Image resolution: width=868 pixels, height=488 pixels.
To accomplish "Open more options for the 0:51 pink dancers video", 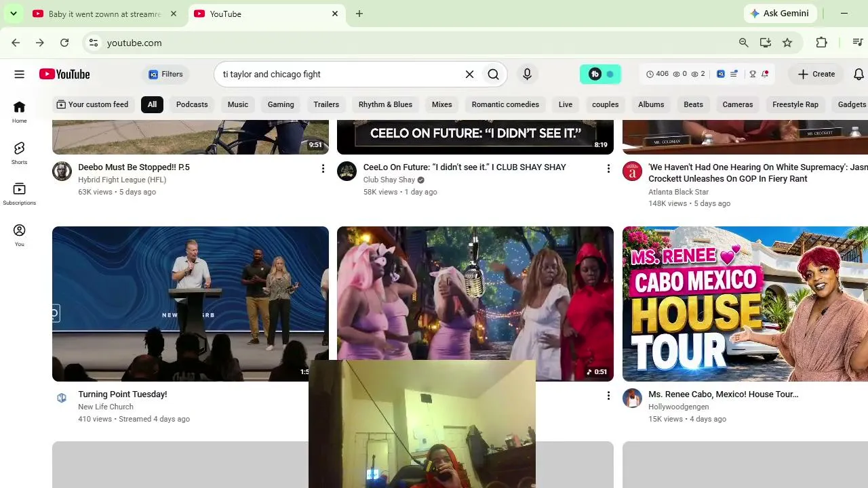I will [x=608, y=395].
